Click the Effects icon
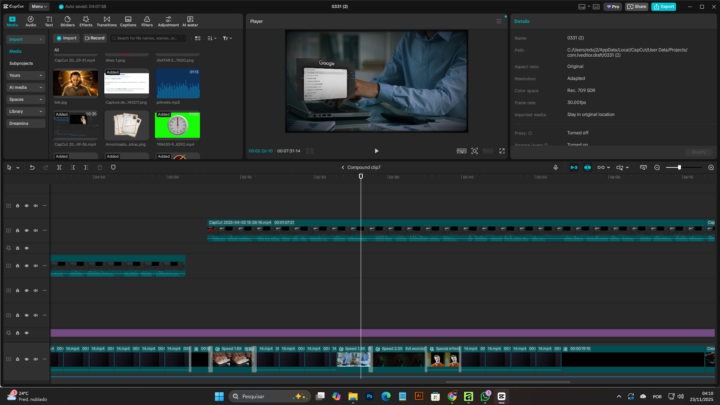This screenshot has height=405, width=720. [86, 21]
